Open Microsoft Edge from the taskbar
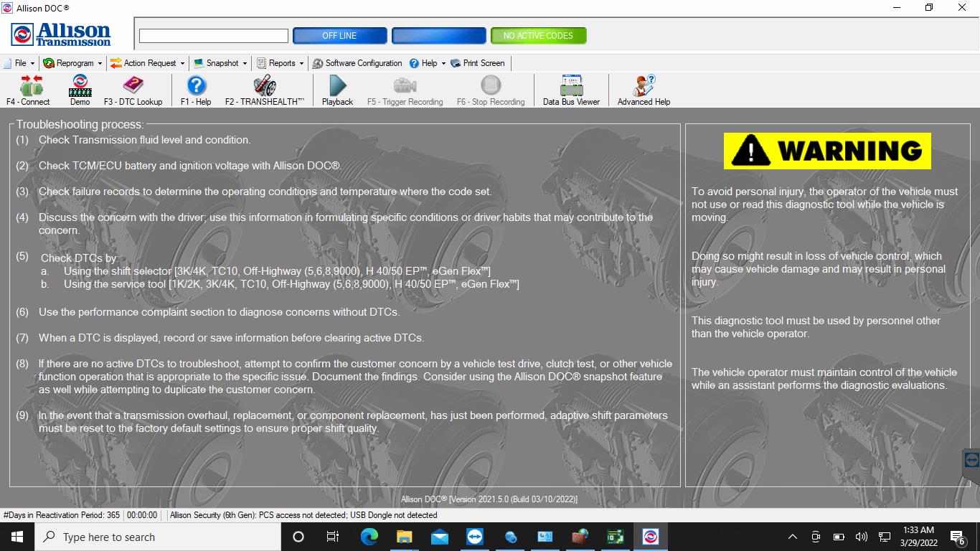980x551 pixels. (x=369, y=537)
